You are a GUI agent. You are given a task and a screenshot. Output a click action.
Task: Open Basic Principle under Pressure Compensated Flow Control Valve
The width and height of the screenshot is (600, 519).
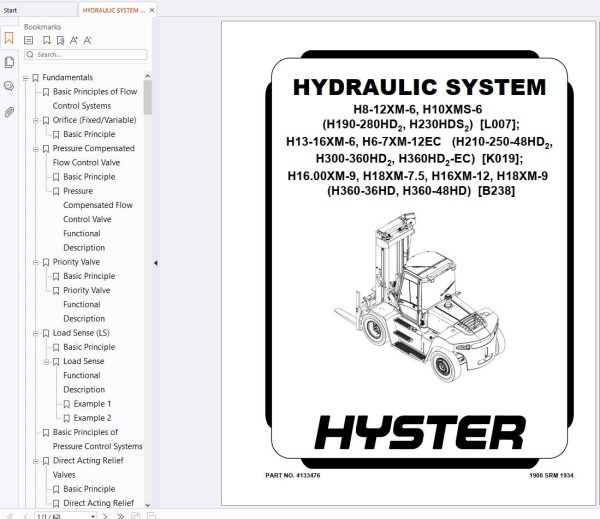(89, 177)
